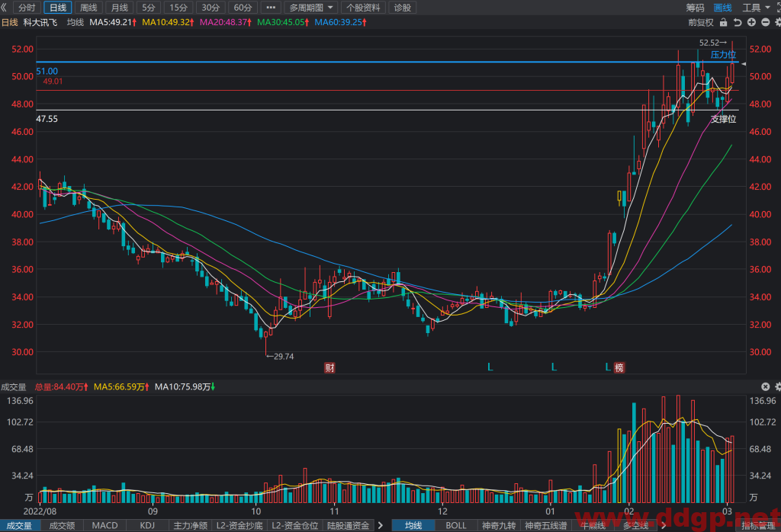Image resolution: width=781 pixels, height=532 pixels.
Task: Click the 科大讯飞 stock name label
Action: tap(40, 22)
